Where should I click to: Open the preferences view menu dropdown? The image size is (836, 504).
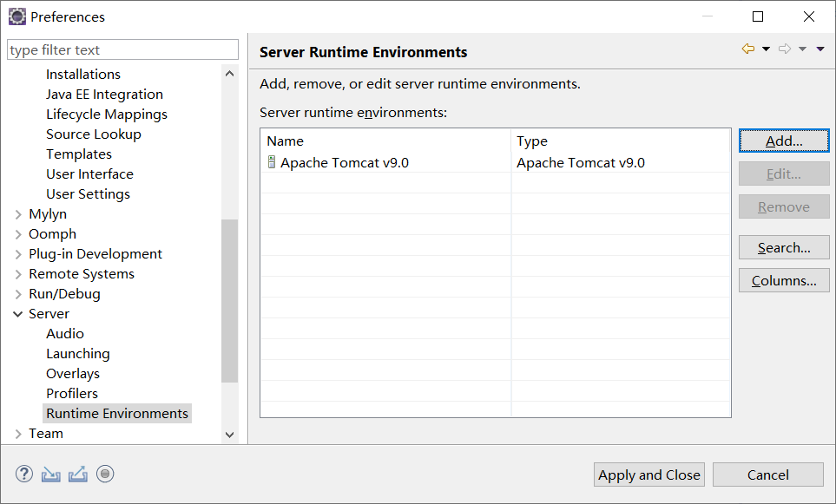point(820,49)
